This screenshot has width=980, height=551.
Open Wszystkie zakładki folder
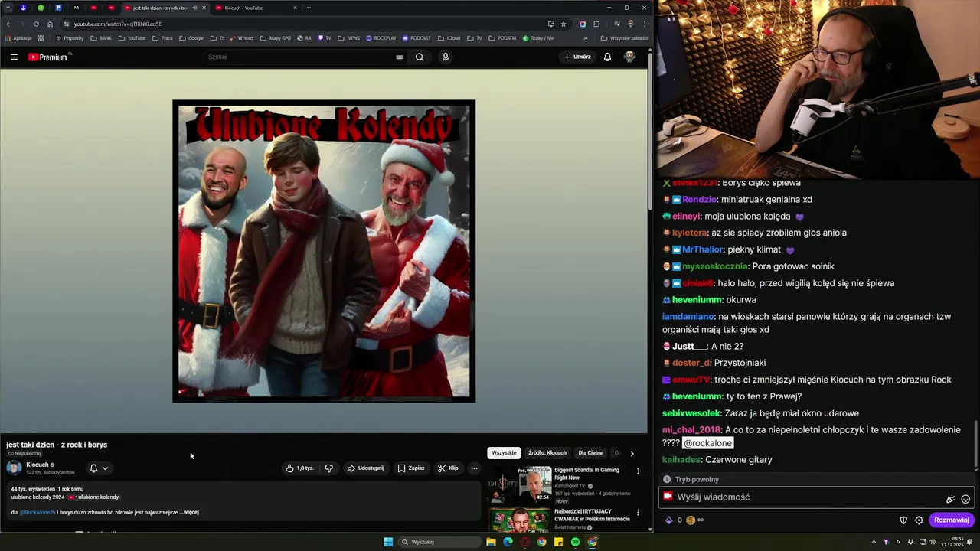coord(624,37)
